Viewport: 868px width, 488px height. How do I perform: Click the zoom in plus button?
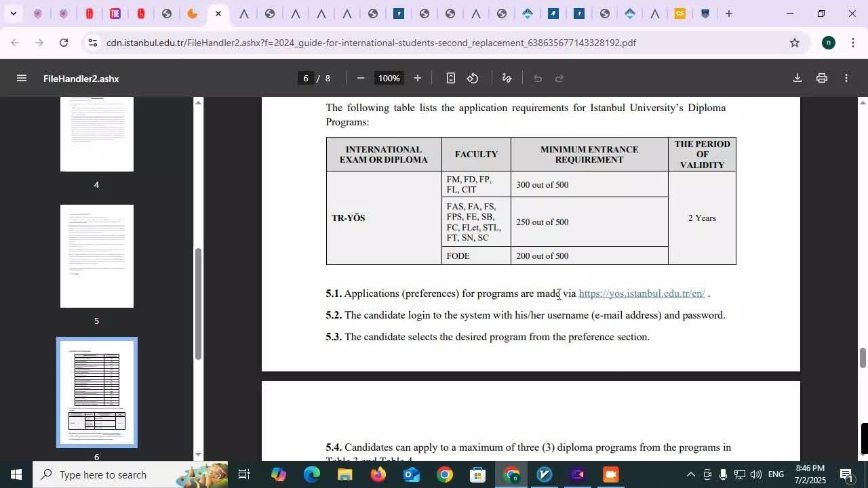[418, 78]
